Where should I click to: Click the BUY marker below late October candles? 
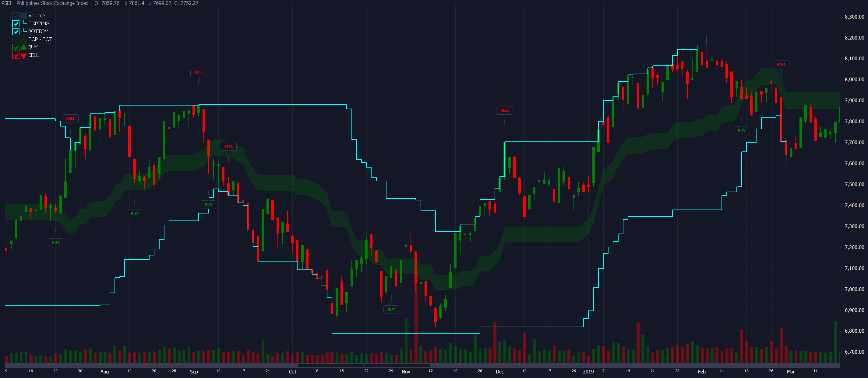point(391,309)
